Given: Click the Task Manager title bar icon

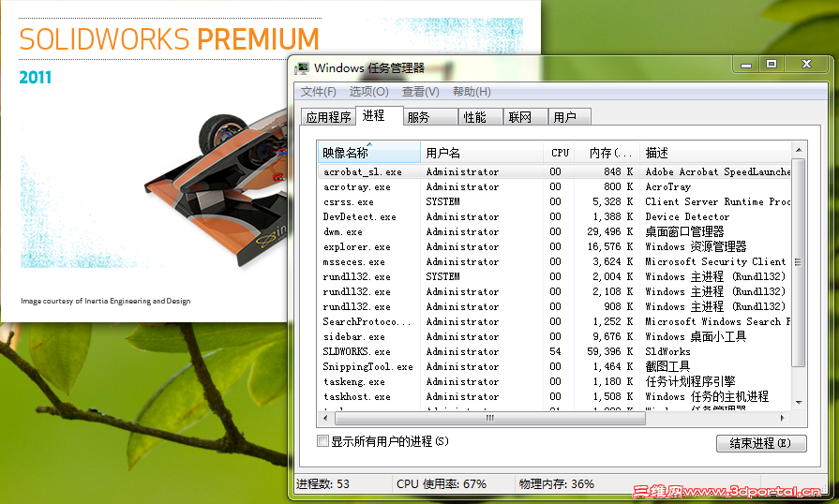Looking at the screenshot, I should (x=302, y=67).
